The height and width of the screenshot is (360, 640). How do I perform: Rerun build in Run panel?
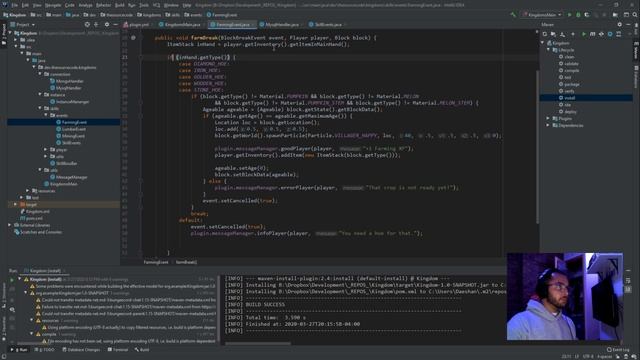click(x=12, y=280)
